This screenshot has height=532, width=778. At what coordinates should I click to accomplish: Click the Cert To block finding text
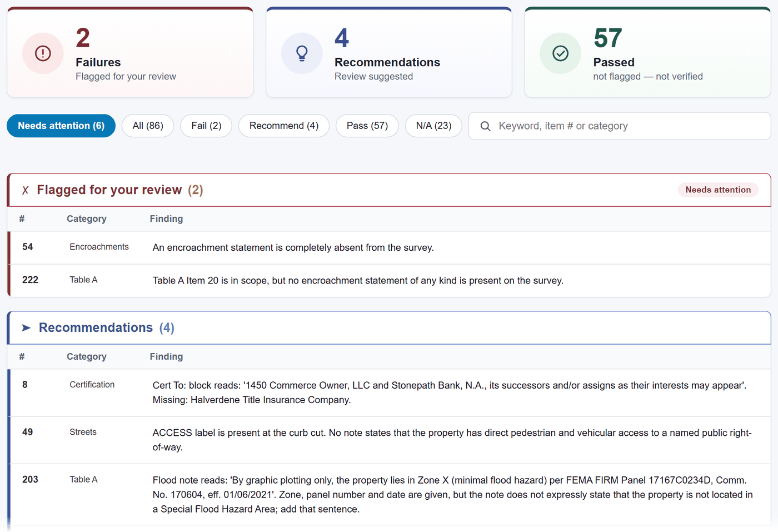coord(450,392)
